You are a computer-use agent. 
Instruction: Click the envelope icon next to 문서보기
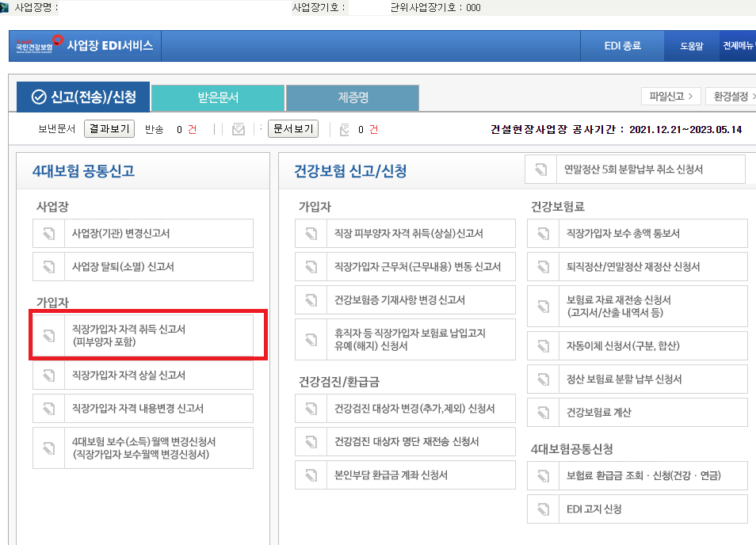click(x=239, y=129)
